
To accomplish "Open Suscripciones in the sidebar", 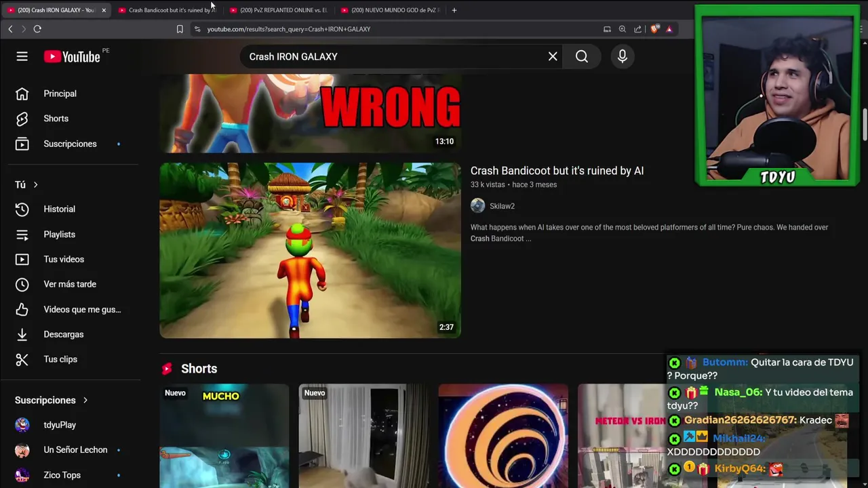I will 71,144.
